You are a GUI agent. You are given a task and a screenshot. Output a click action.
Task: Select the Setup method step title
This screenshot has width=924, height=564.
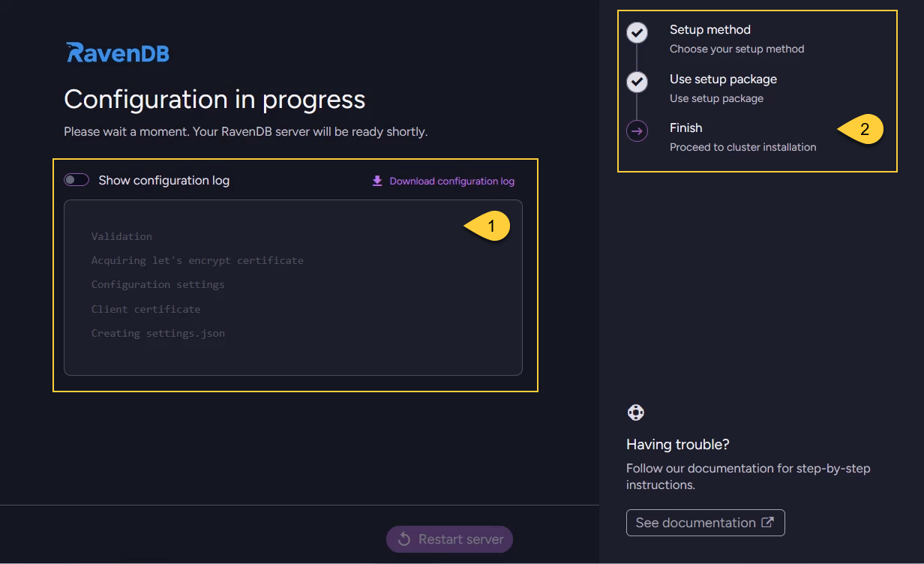click(x=709, y=30)
